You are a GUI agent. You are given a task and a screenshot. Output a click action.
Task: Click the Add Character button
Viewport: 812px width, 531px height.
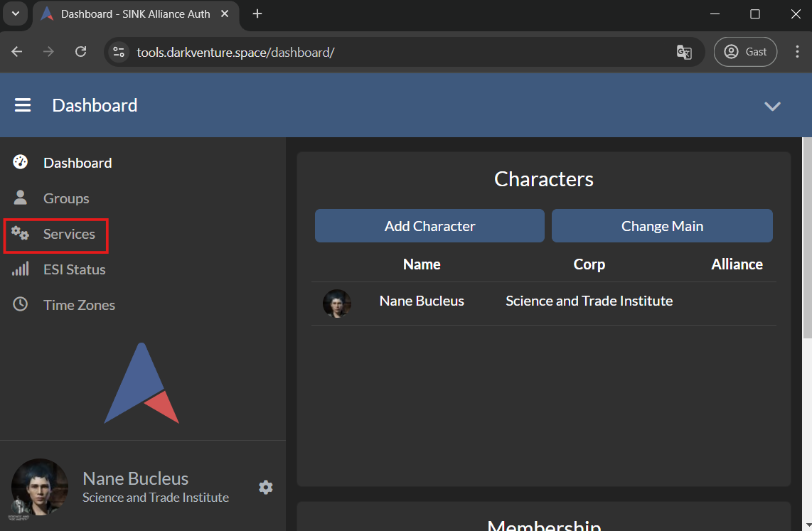(x=429, y=226)
